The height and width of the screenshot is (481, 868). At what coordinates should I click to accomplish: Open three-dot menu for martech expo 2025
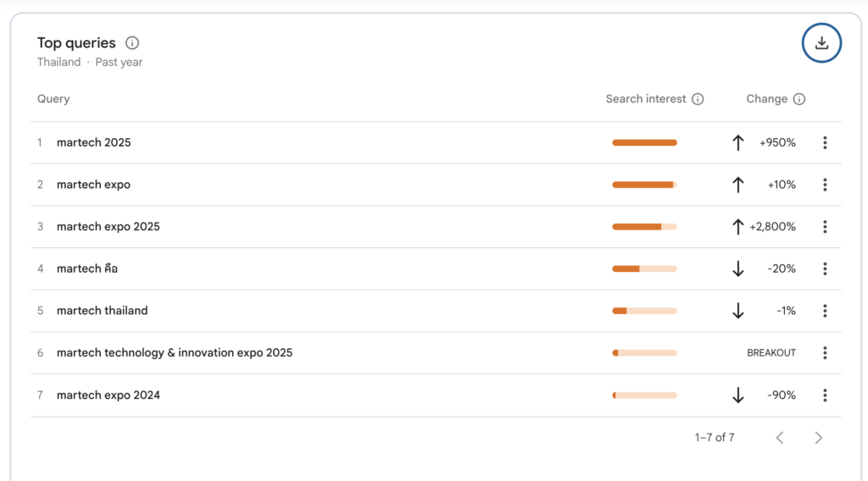pyautogui.click(x=825, y=227)
